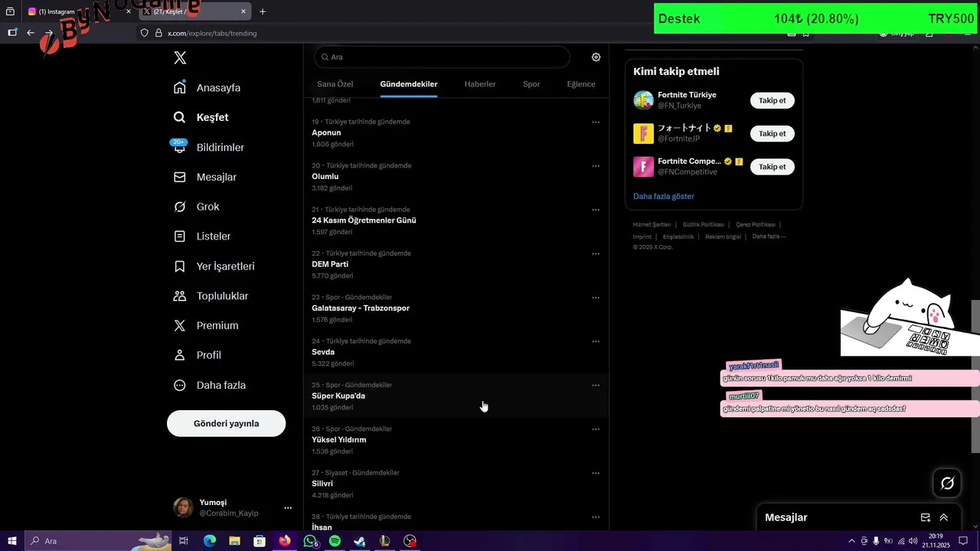Show hidden system tray icons chevron
The image size is (980, 551).
click(851, 541)
